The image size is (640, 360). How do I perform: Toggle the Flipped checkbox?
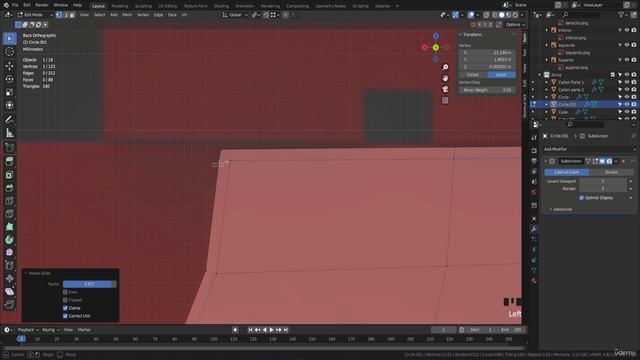[65, 300]
